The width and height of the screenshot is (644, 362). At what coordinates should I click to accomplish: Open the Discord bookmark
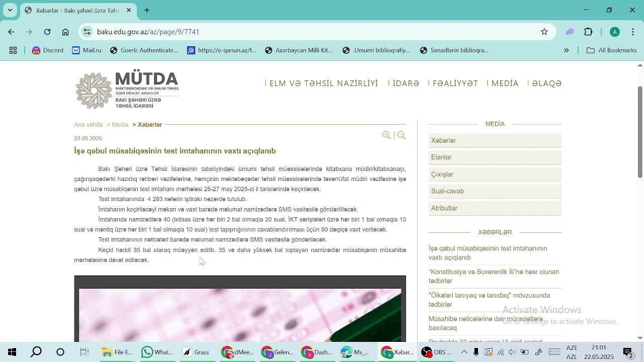[48, 50]
